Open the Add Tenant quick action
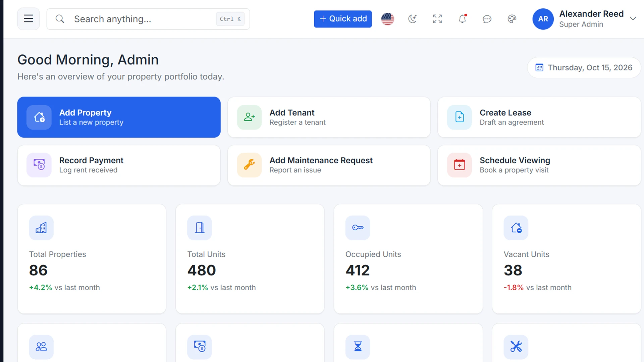This screenshot has width=644, height=362. click(329, 117)
